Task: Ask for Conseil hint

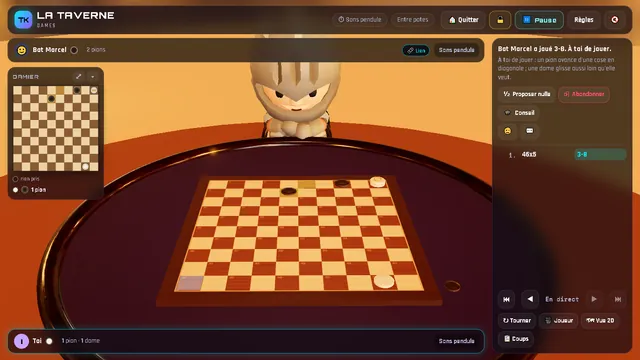Action: 520,113
